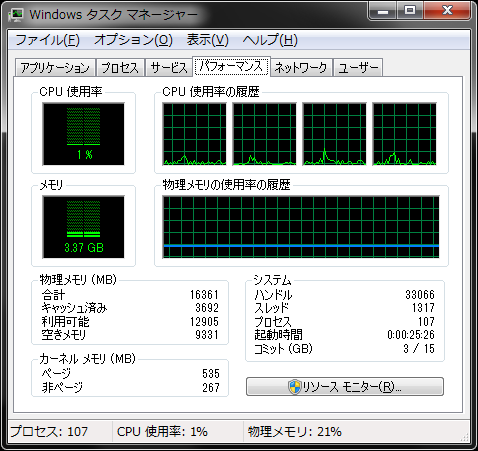The height and width of the screenshot is (451, 478).
Task: Click status bar CPU 使用率: 1%
Action: pyautogui.click(x=162, y=432)
